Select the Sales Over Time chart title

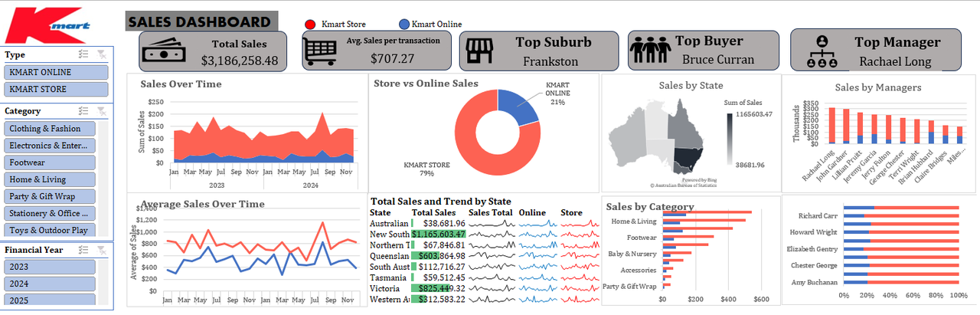pyautogui.click(x=181, y=84)
